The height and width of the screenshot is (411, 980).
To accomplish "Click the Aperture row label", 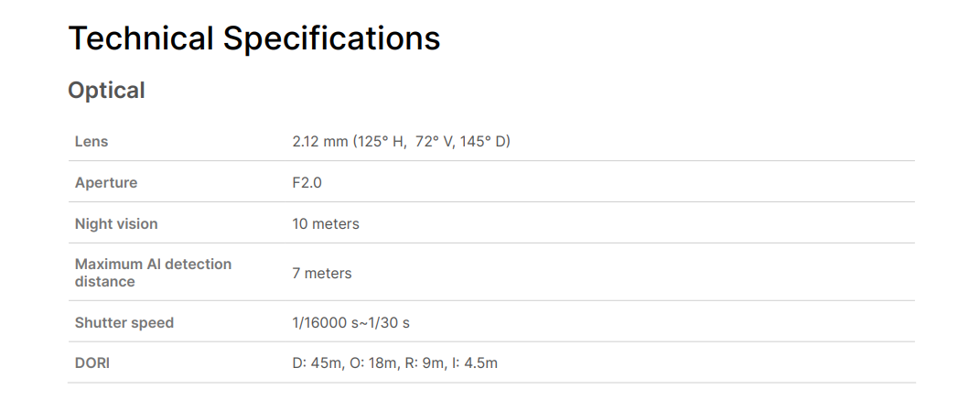I will (x=106, y=183).
